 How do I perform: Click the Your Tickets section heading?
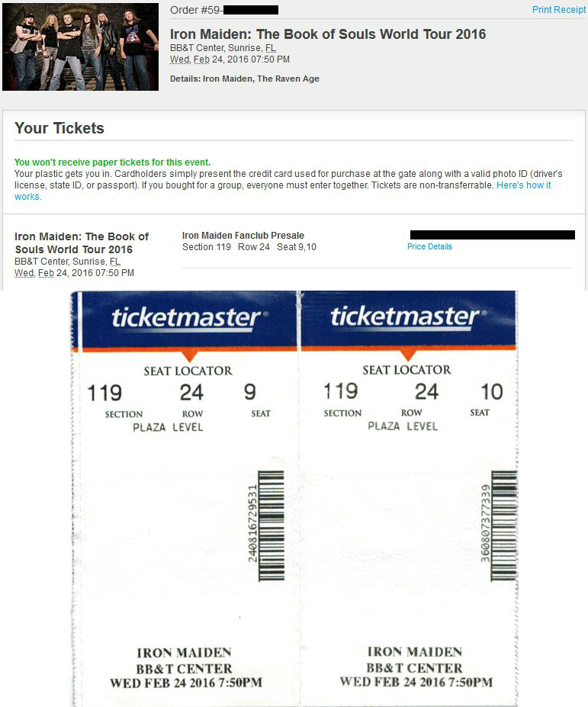59,128
